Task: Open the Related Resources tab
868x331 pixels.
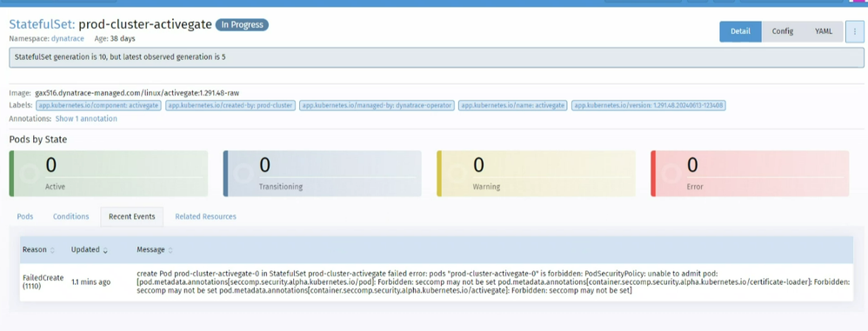Action: [205, 216]
